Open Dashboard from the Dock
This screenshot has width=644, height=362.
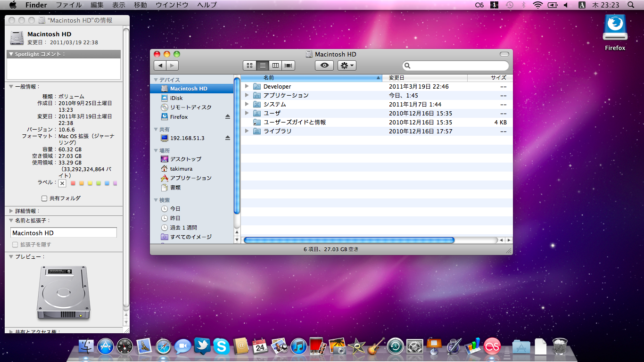coord(124,346)
